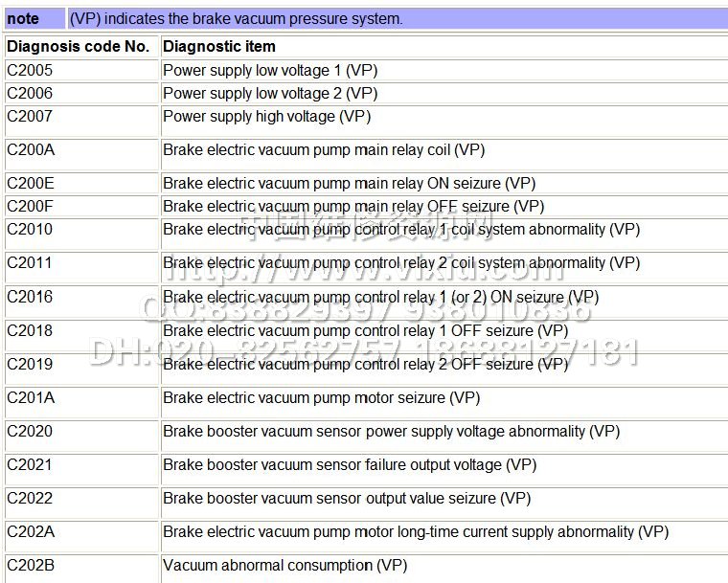Select the 'Power supply low voltage 2 (VP)' text
The width and height of the screenshot is (728, 583).
270,93
